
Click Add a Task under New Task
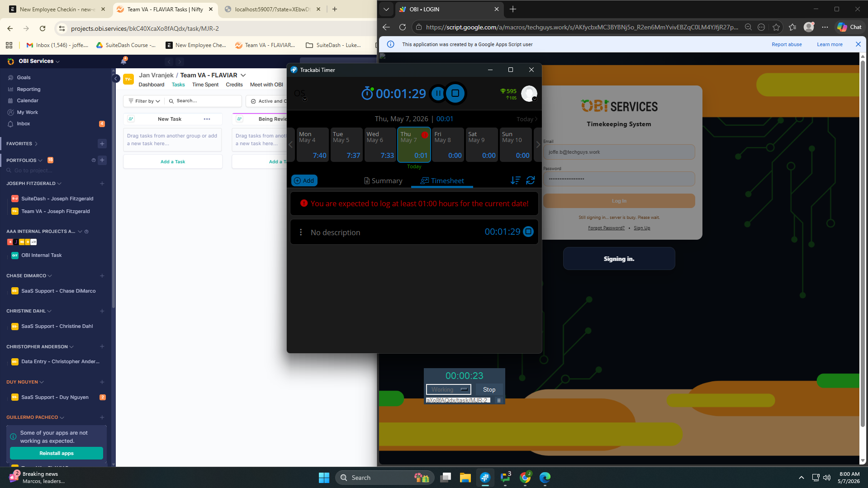[x=173, y=161]
